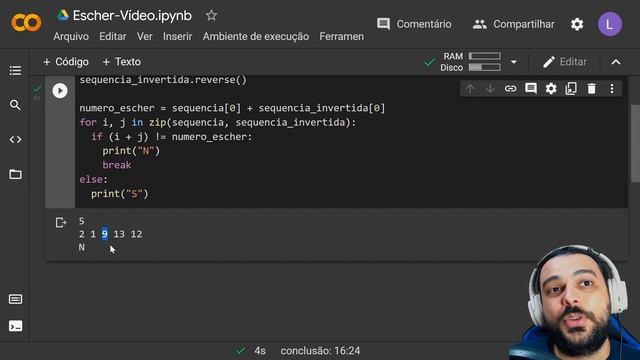Click the code line print("S")
The image size is (640, 360).
pos(120,193)
